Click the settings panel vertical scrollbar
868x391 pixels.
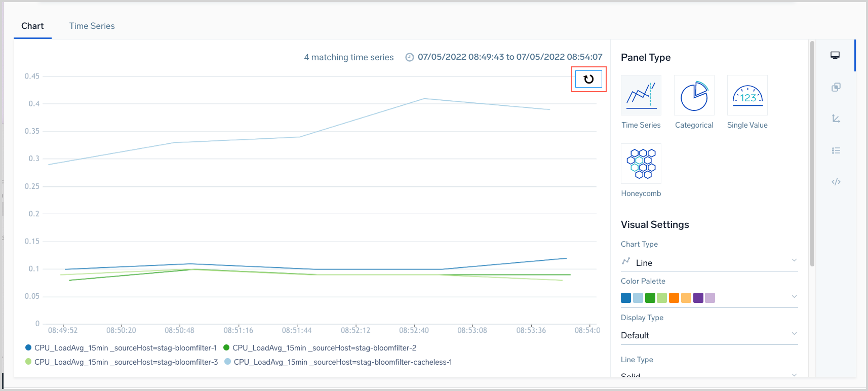(x=812, y=152)
